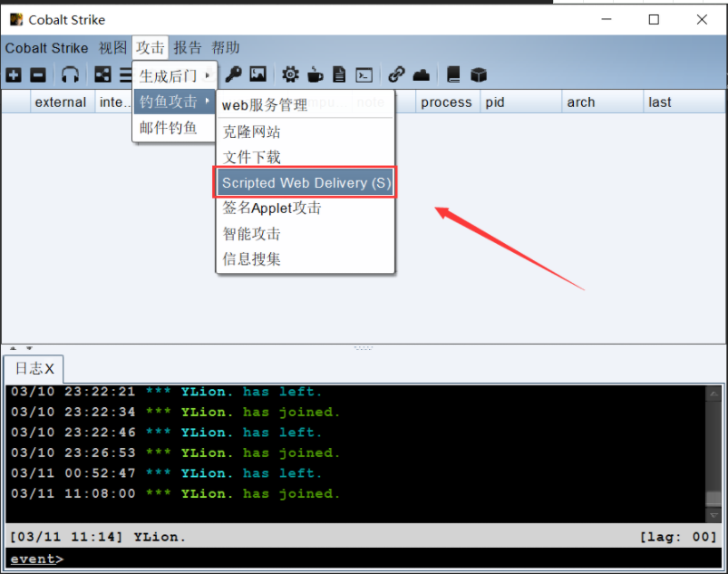Sort by the last column header
This screenshot has width=728, height=574.
point(684,102)
